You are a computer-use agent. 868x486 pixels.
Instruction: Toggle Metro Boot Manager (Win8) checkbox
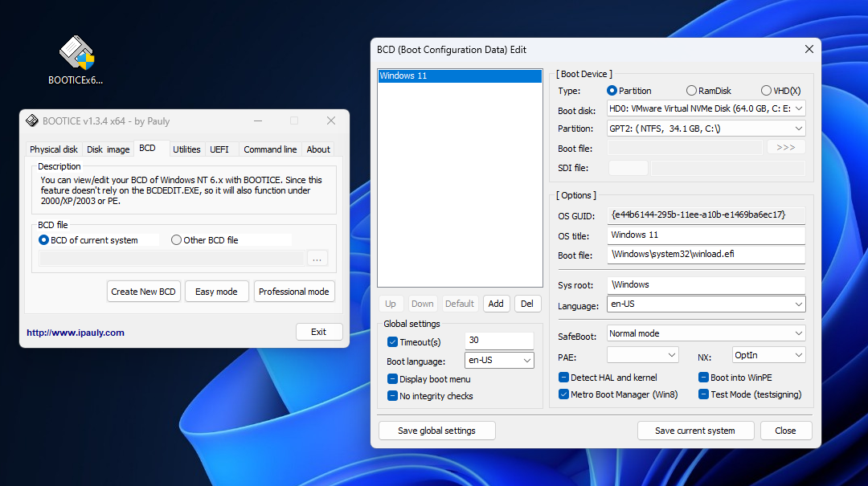[563, 394]
